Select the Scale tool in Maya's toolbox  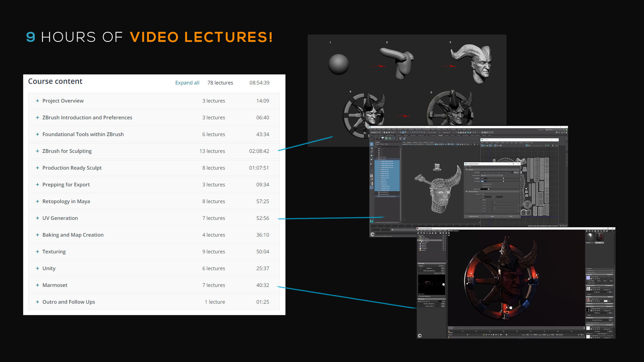coord(371,164)
